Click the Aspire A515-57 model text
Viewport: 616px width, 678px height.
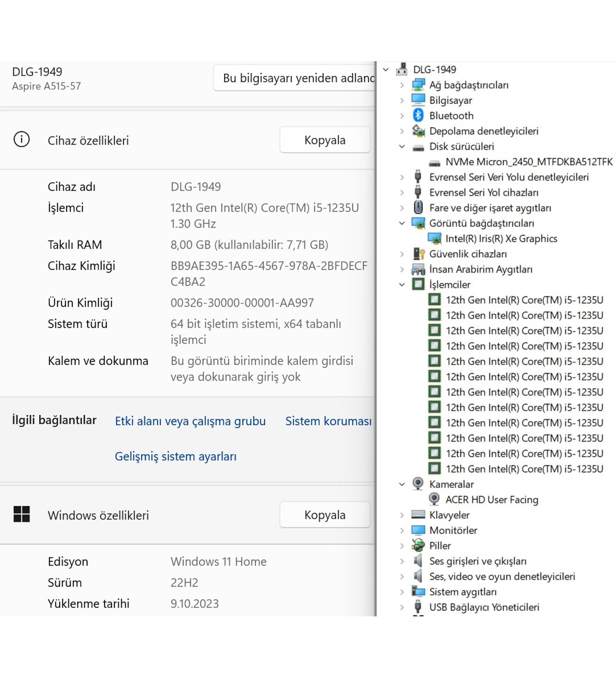tap(46, 86)
